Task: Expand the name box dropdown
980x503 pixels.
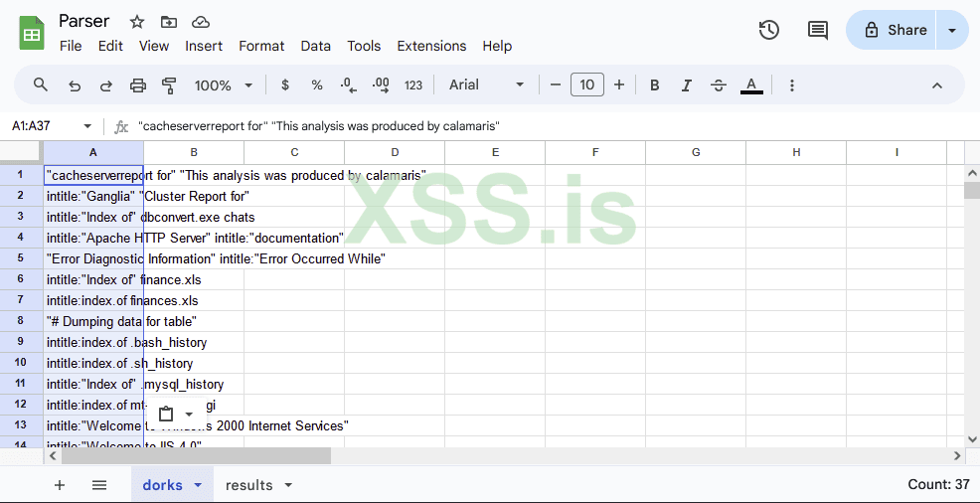Action: pos(87,126)
